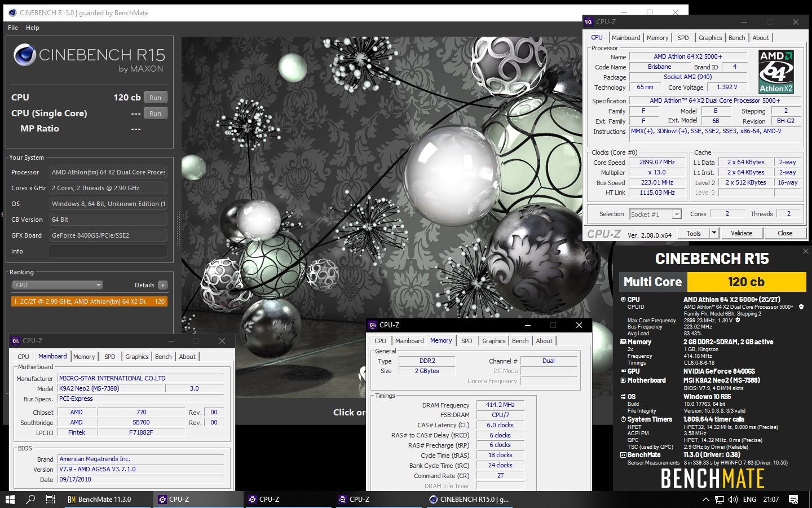Click the Processor field in Cinebench's Your System
The width and height of the screenshot is (812, 508).
(x=108, y=172)
